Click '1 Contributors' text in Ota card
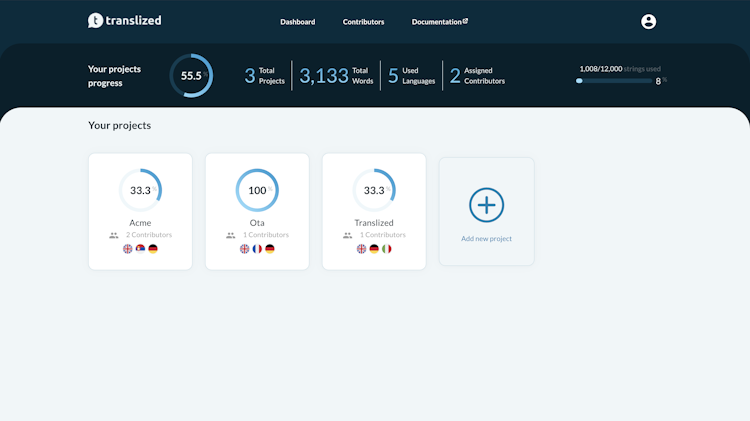Image resolution: width=750 pixels, height=421 pixels. 266,235
